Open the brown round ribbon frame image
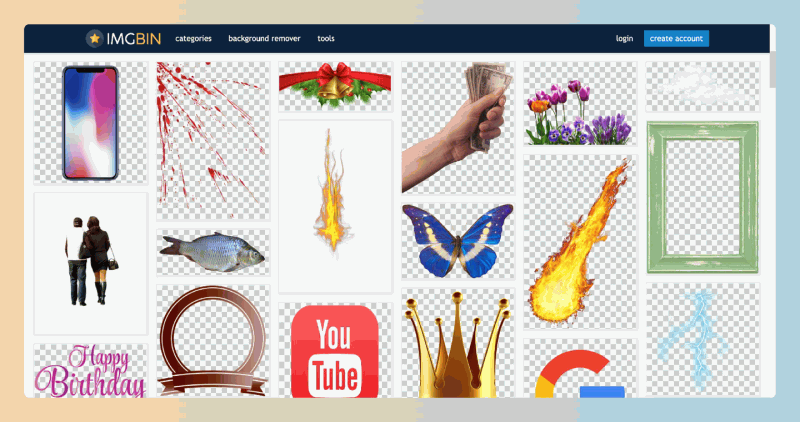The height and width of the screenshot is (422, 800). click(213, 341)
